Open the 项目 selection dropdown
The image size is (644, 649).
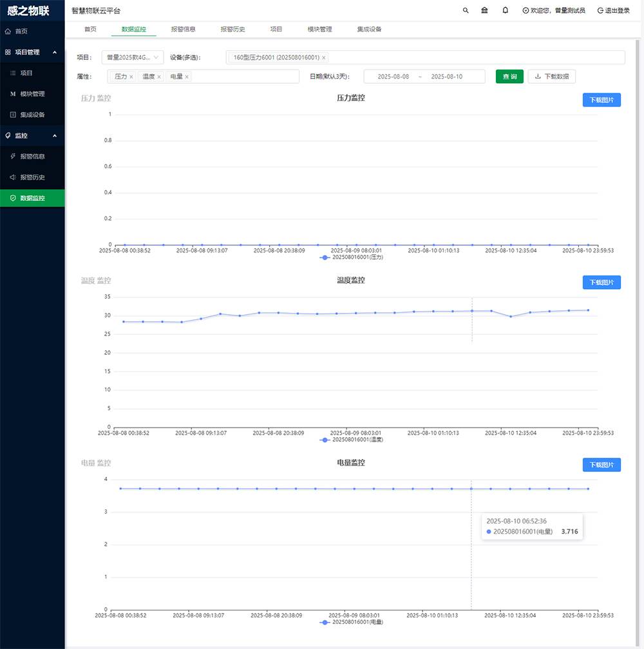coord(133,57)
